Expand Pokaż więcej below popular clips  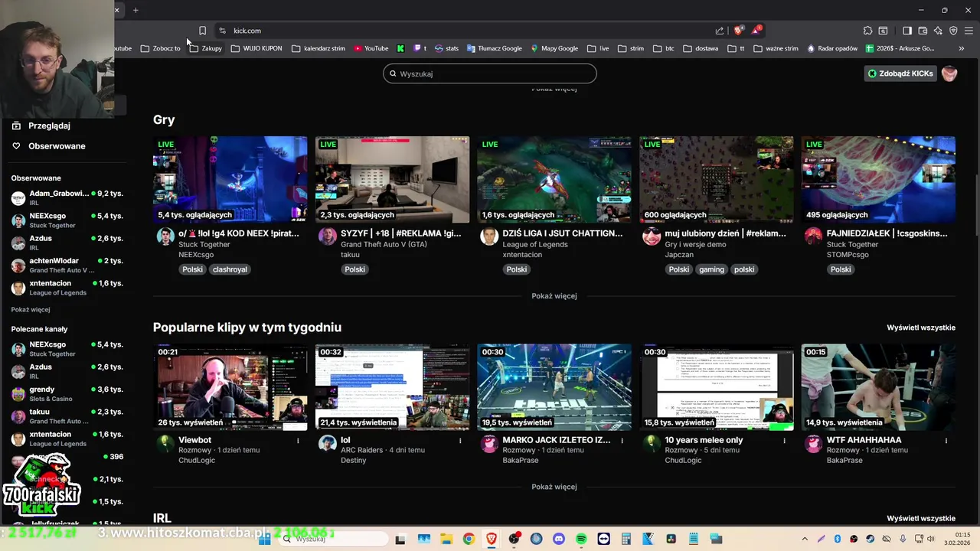point(554,487)
